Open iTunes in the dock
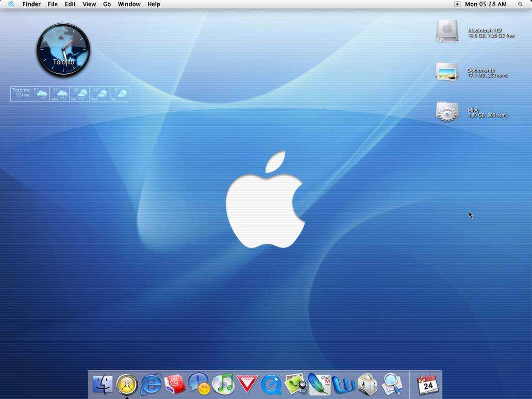 [x=223, y=385]
